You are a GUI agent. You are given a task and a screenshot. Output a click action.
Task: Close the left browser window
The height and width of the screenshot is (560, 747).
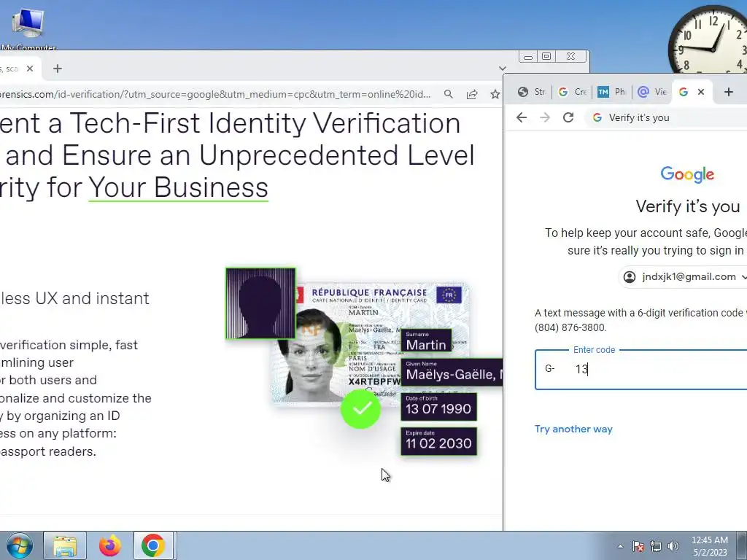(570, 57)
